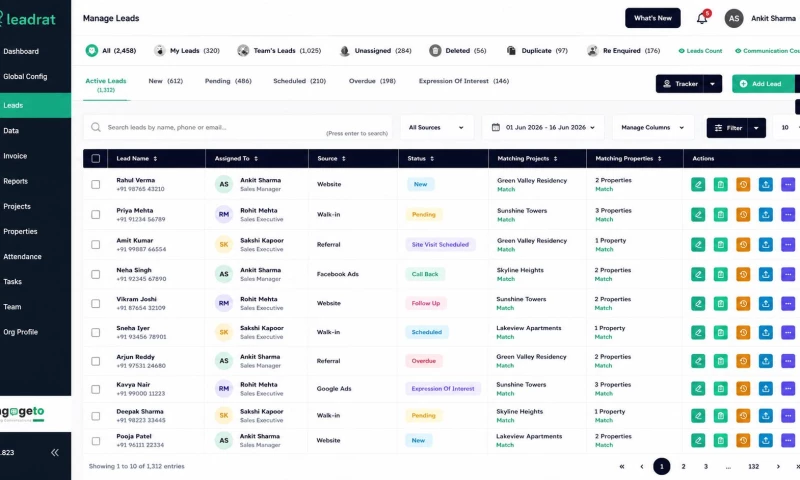Click the notes icon for Amit Kumar

720,245
